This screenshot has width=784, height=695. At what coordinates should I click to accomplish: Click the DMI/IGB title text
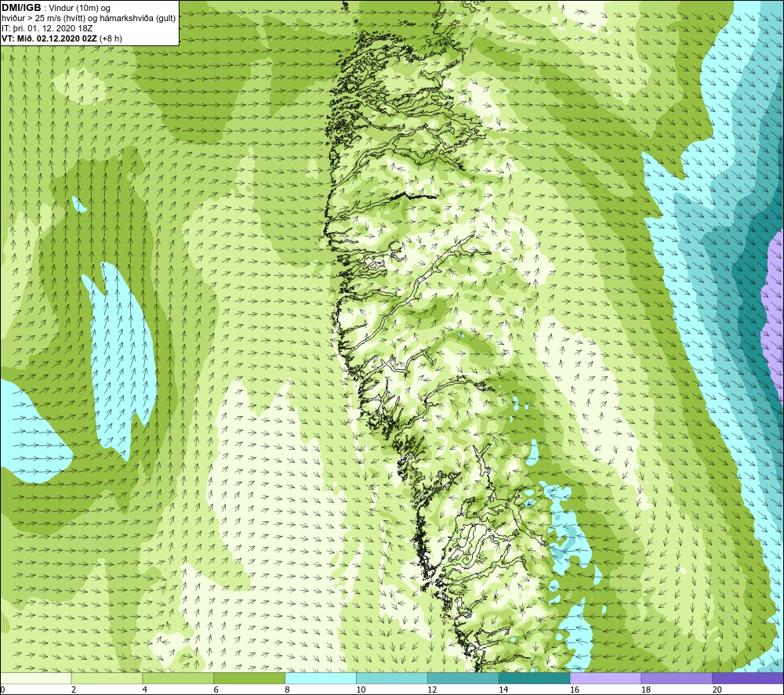[x=21, y=8]
